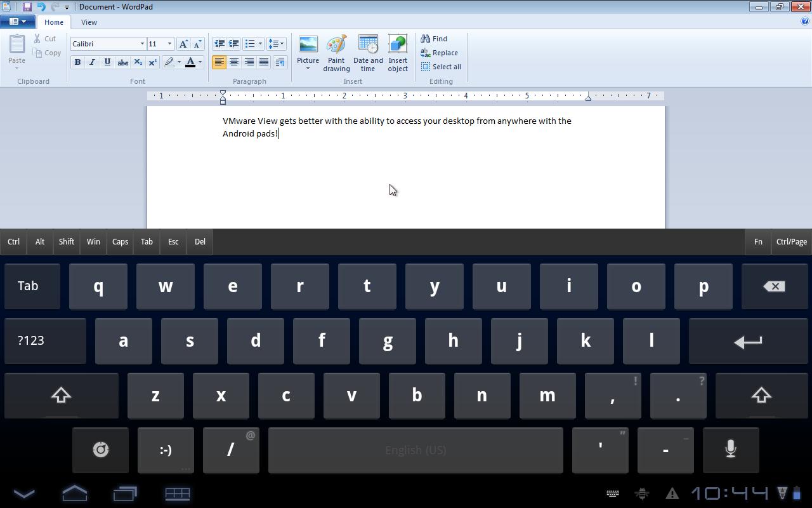
Task: Toggle Italic formatting
Action: 92,62
